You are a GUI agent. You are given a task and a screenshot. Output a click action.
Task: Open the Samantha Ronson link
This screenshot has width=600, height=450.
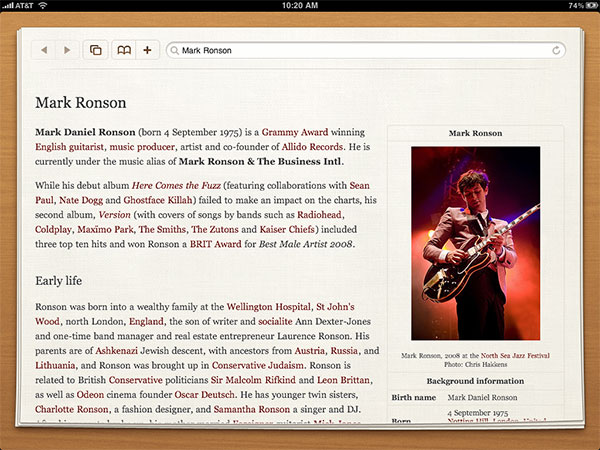click(x=252, y=409)
